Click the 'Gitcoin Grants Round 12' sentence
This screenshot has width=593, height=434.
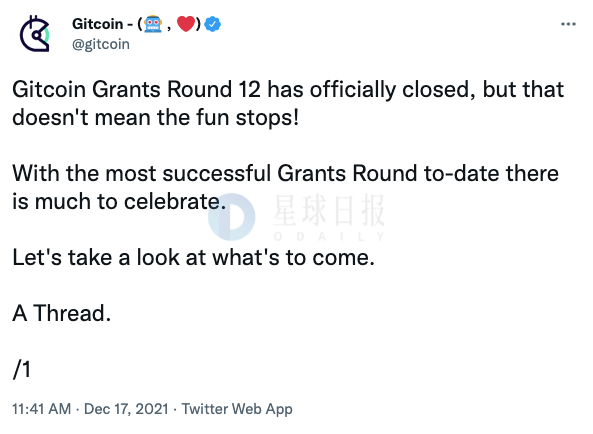click(x=288, y=90)
